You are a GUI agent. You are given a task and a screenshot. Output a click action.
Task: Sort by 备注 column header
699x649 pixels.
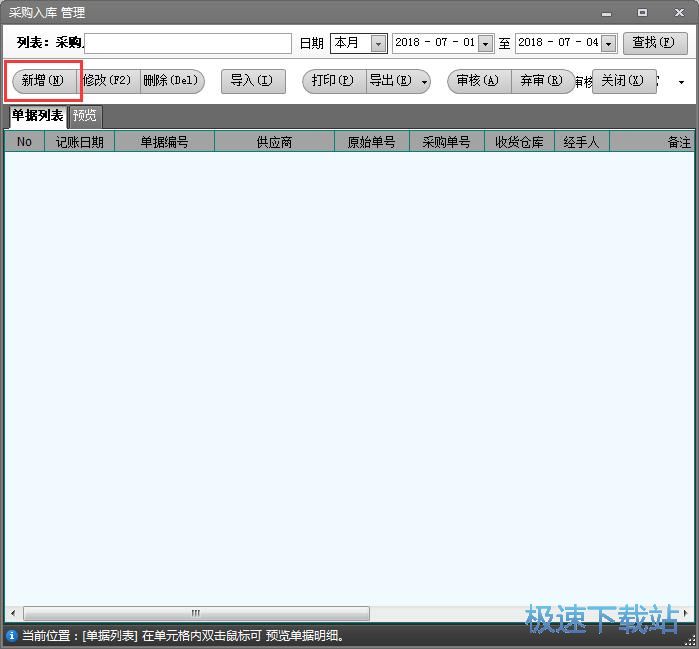point(652,142)
